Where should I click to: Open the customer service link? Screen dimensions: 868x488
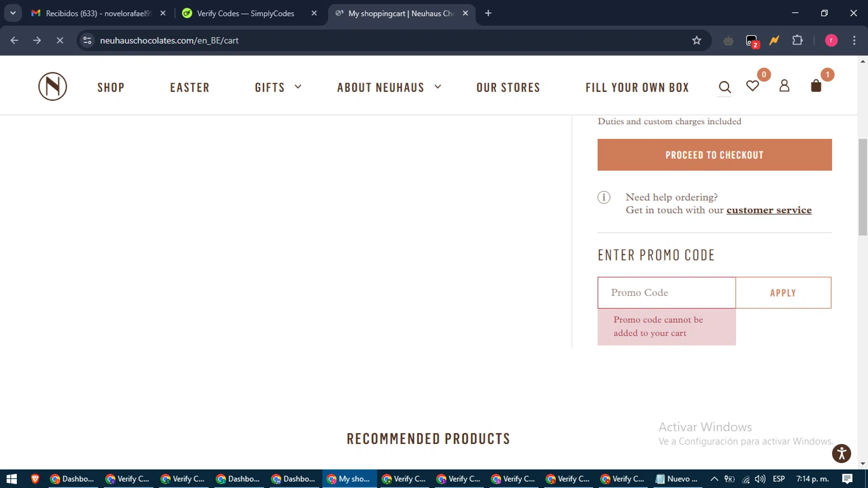coord(769,210)
